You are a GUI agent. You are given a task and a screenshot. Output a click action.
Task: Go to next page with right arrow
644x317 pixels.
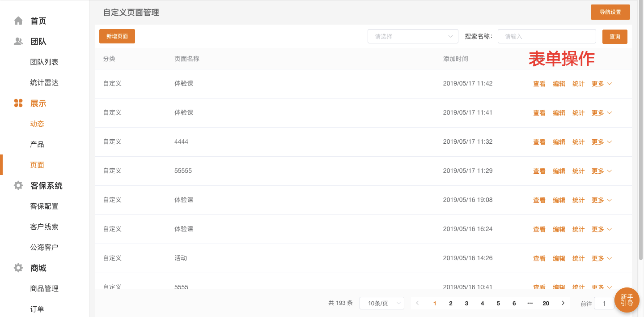click(563, 303)
